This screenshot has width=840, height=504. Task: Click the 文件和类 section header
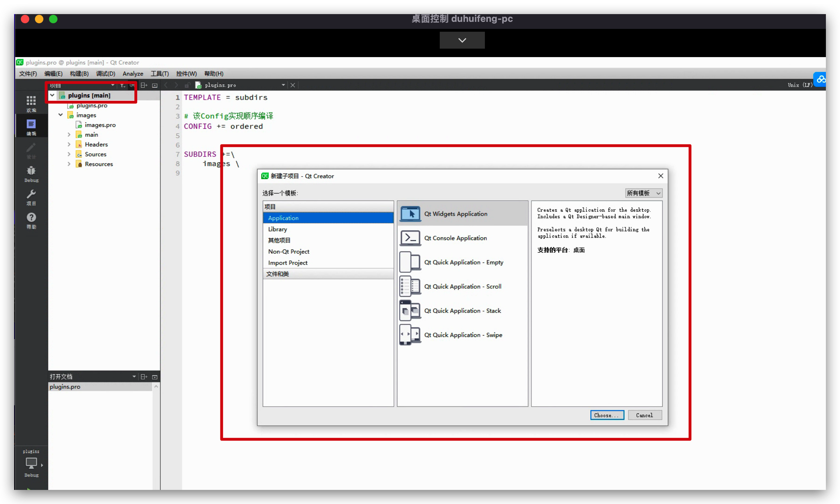point(328,274)
